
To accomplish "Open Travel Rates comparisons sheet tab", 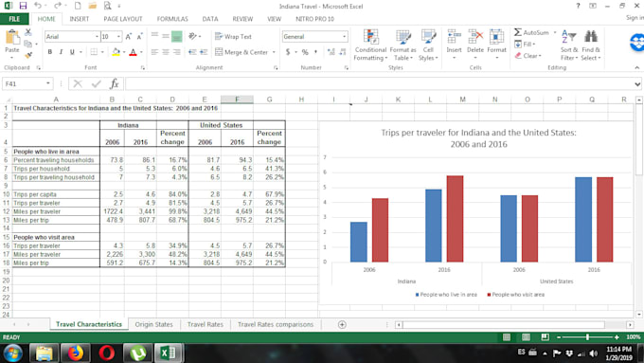I will coord(276,324).
